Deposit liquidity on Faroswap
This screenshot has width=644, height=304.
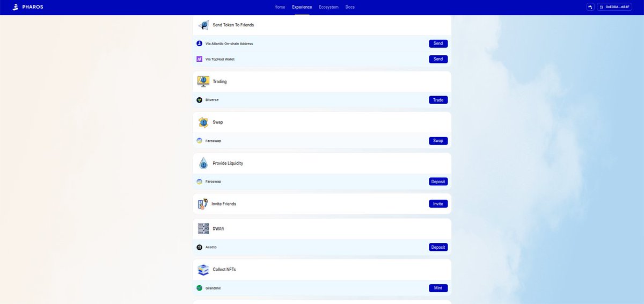tap(438, 182)
